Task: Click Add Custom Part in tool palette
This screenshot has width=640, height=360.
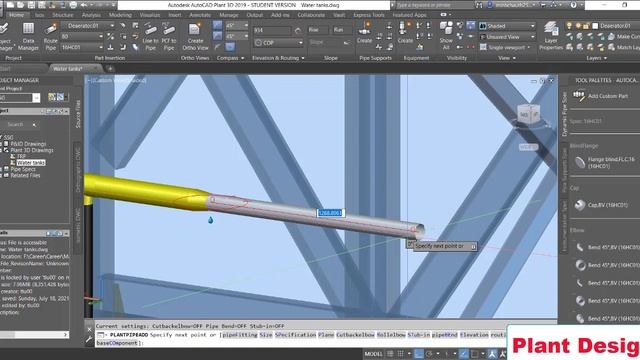Action: click(600, 96)
